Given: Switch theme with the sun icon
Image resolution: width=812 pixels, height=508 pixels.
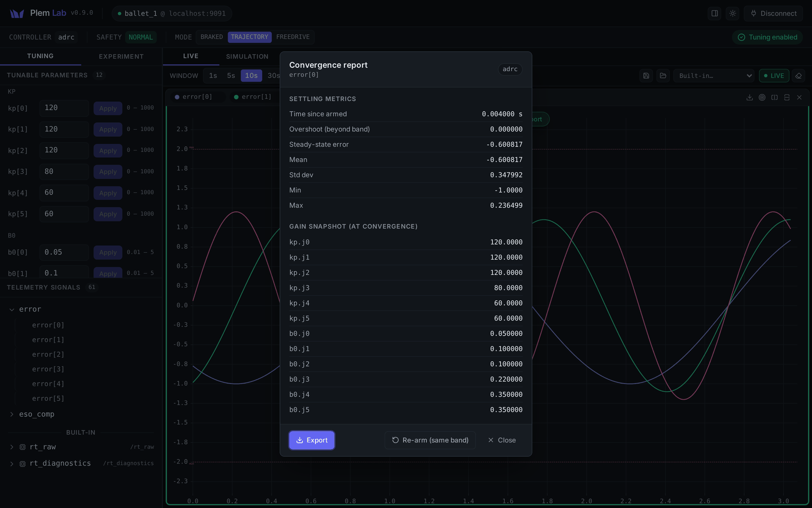Looking at the screenshot, I should tap(733, 14).
